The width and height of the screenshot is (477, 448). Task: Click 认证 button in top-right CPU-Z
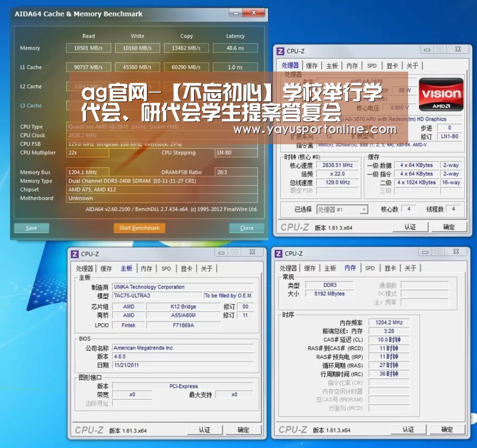click(x=410, y=227)
